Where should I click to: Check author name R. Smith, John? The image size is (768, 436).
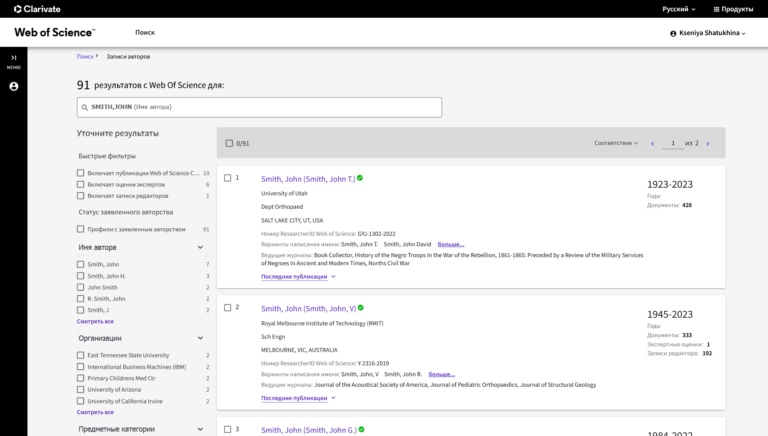(x=80, y=298)
